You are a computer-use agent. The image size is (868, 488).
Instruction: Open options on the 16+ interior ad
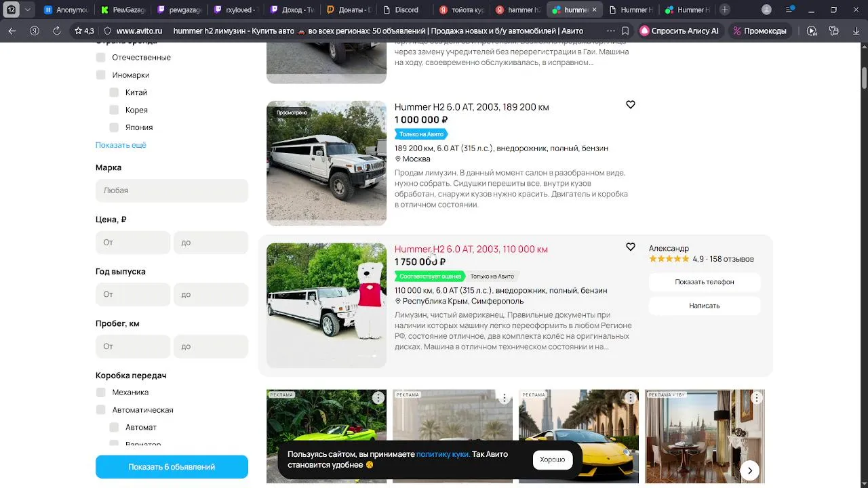point(756,398)
